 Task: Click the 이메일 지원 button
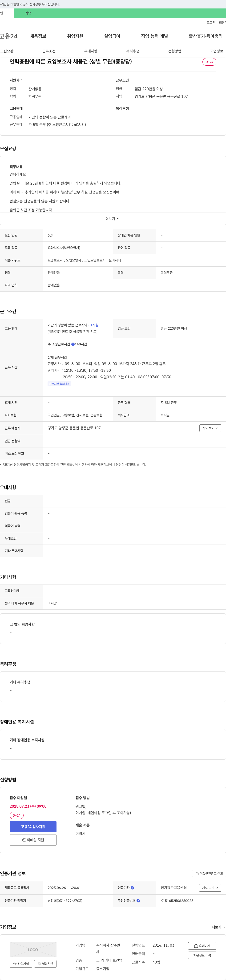coord(33,840)
